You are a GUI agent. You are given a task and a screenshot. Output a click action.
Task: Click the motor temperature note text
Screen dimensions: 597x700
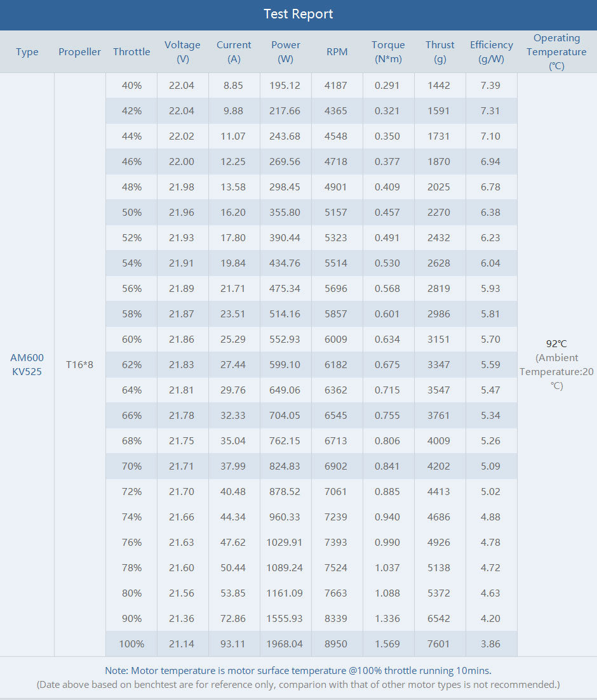298,671
